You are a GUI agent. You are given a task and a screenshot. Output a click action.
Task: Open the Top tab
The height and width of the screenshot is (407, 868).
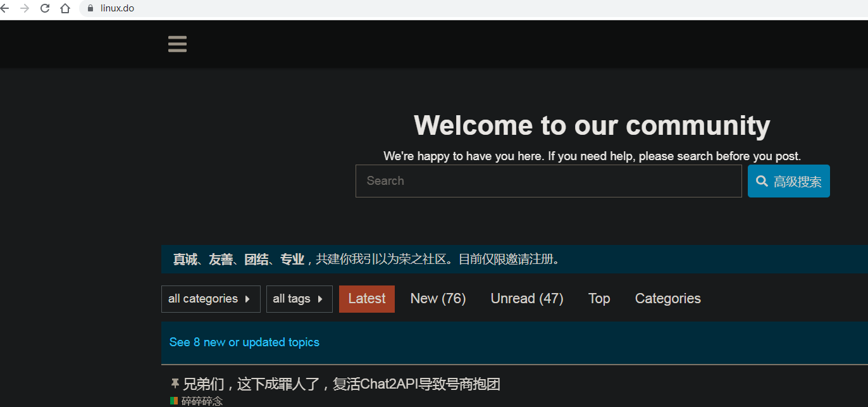coord(599,299)
